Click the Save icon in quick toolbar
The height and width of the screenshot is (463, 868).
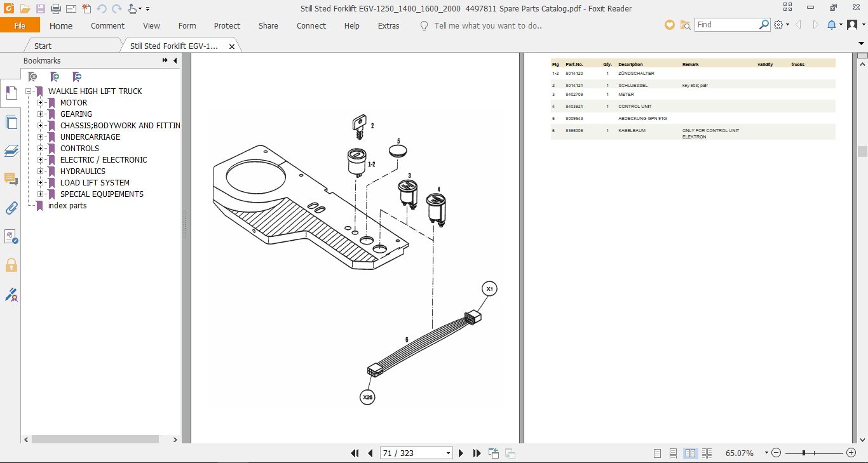point(41,9)
